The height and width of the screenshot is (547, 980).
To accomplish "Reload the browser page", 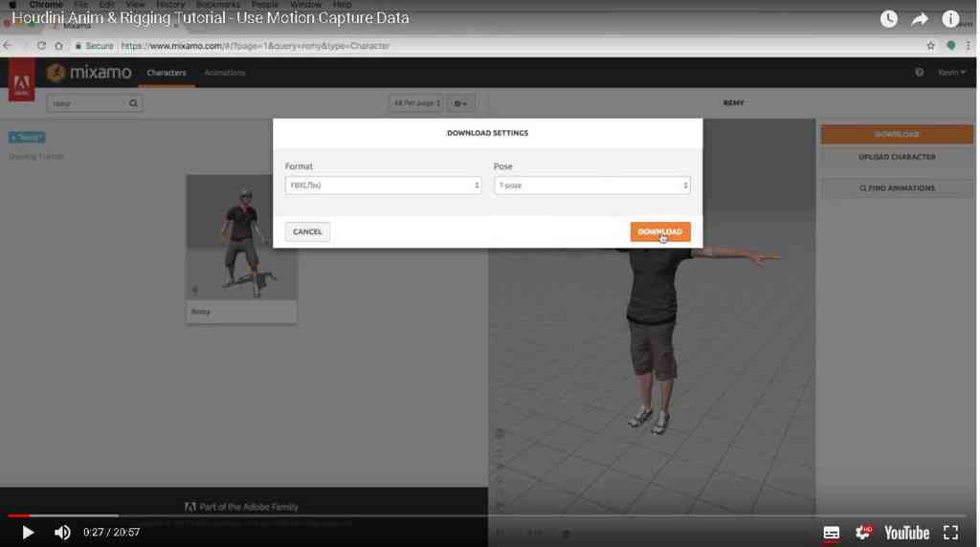I will [41, 46].
